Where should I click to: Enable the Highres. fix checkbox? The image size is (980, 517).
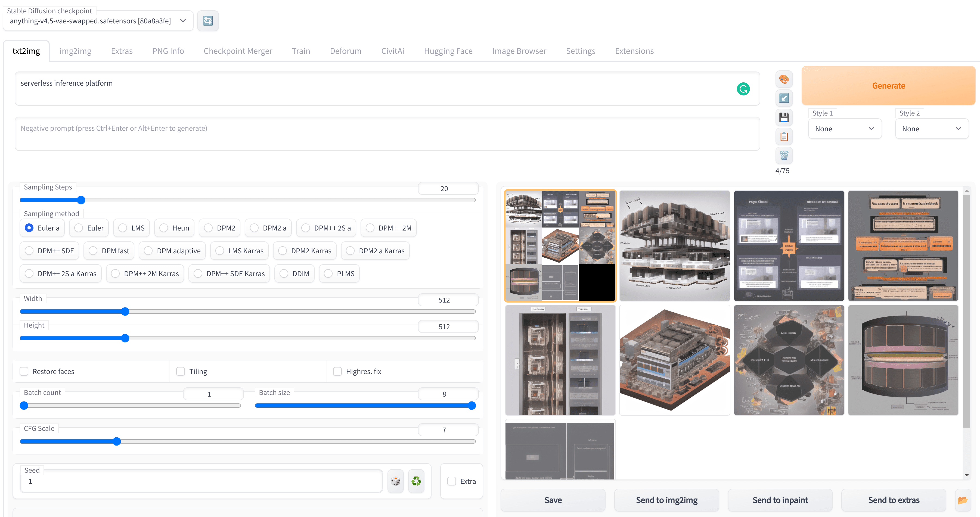[337, 371]
